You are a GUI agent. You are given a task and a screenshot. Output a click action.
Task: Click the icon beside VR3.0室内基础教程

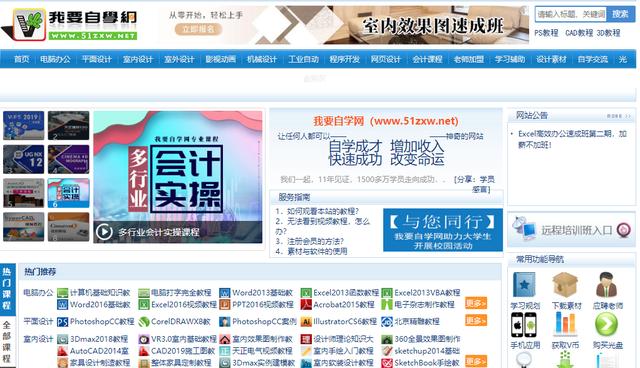pyautogui.click(x=144, y=339)
